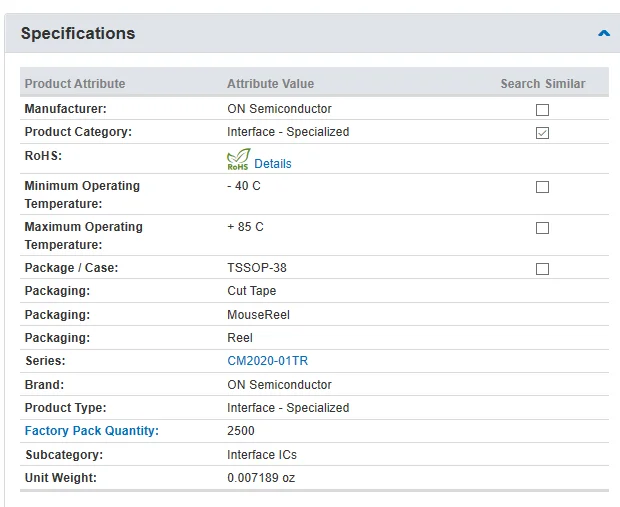Select the Cut Tape packaging value

point(251,291)
